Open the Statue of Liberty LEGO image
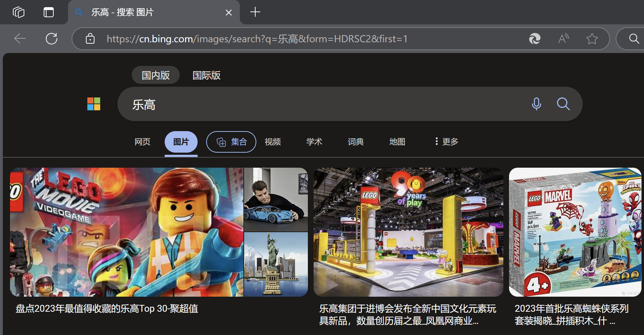 (x=276, y=264)
